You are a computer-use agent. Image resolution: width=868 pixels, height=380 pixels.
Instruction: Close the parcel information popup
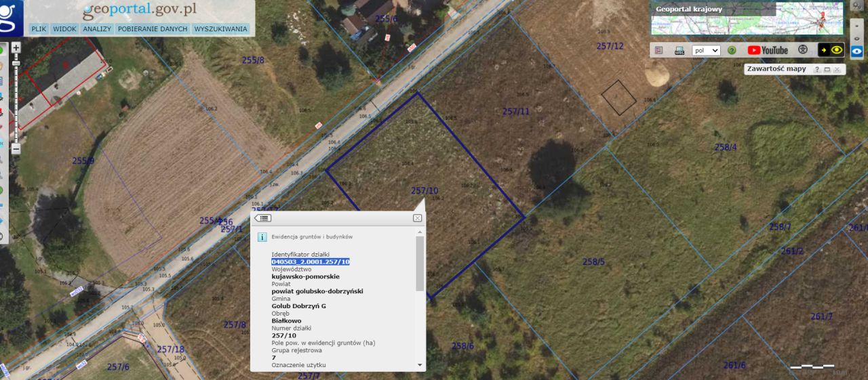pos(418,218)
